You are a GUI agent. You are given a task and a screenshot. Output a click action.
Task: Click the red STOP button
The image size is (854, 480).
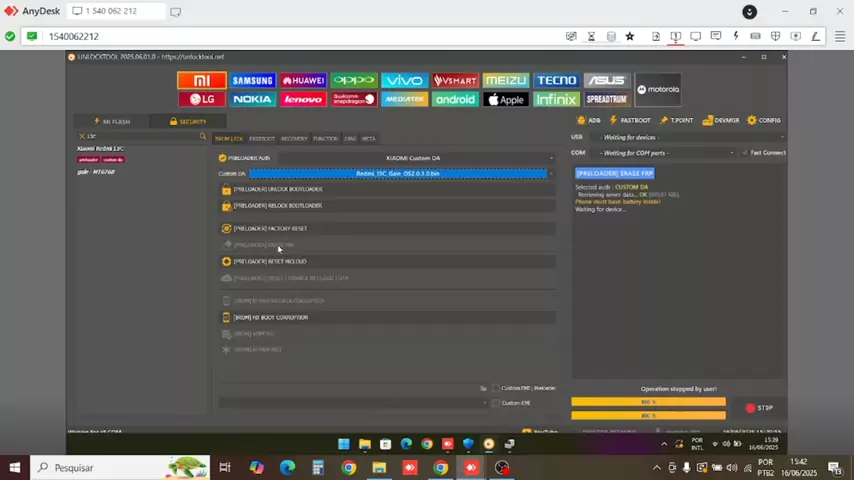click(x=759, y=408)
